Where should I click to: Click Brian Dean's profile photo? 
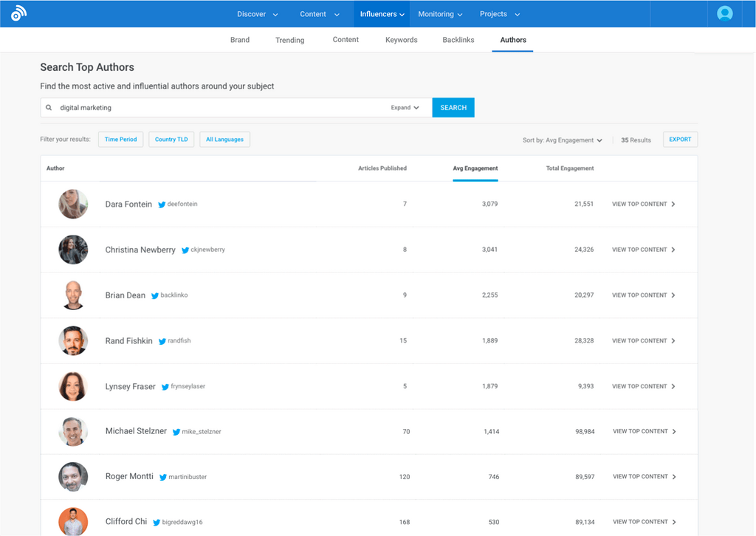73,295
